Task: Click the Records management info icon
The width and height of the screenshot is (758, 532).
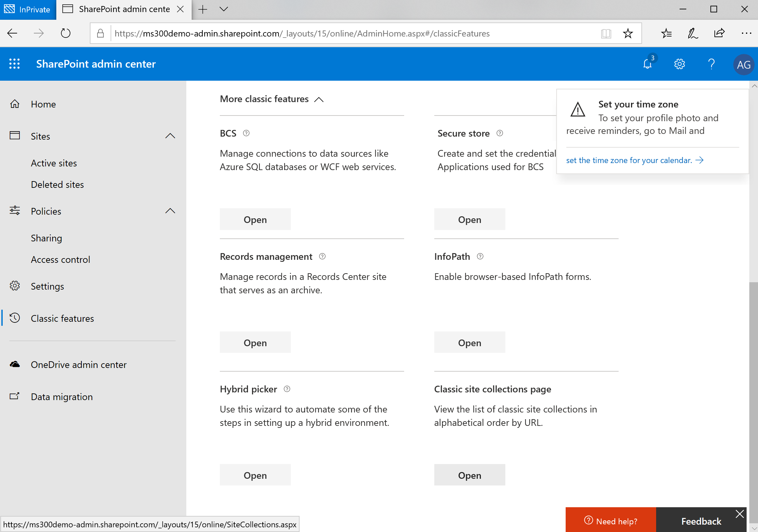Action: (322, 256)
